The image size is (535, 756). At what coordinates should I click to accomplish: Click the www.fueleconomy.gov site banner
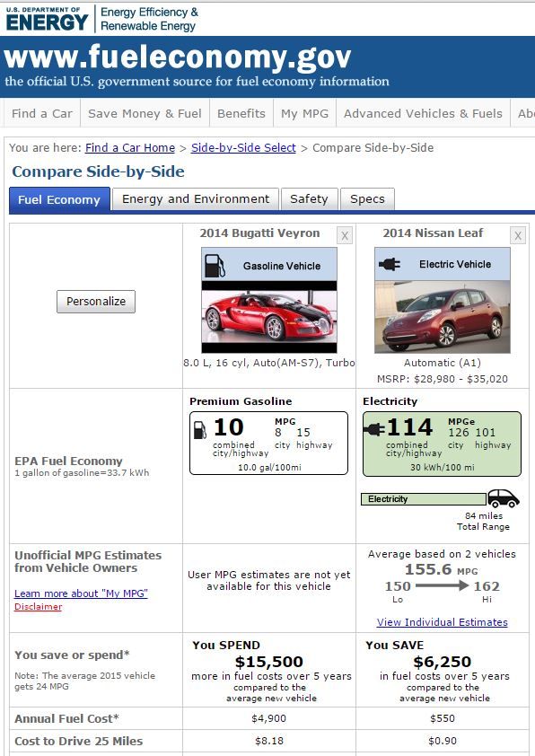click(x=267, y=66)
